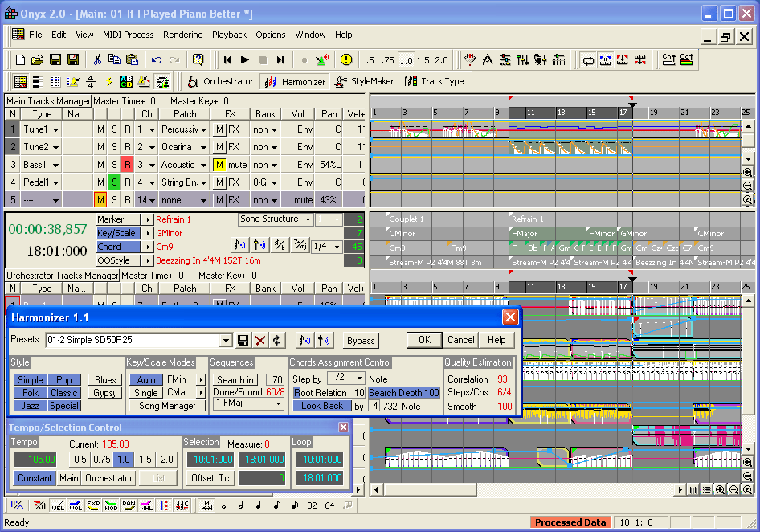Toggle the Jazz style in Harmonizer
The width and height of the screenshot is (760, 532).
(x=30, y=406)
